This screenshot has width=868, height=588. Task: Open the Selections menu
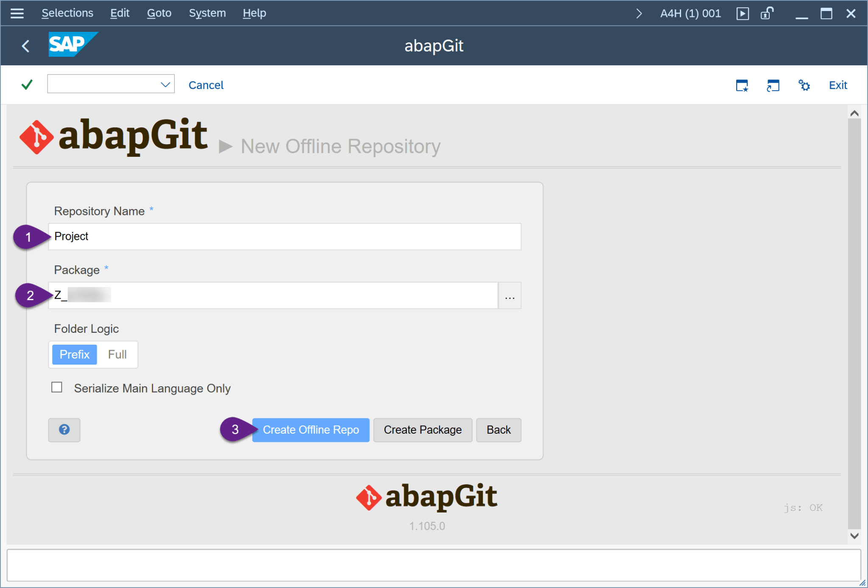point(67,13)
